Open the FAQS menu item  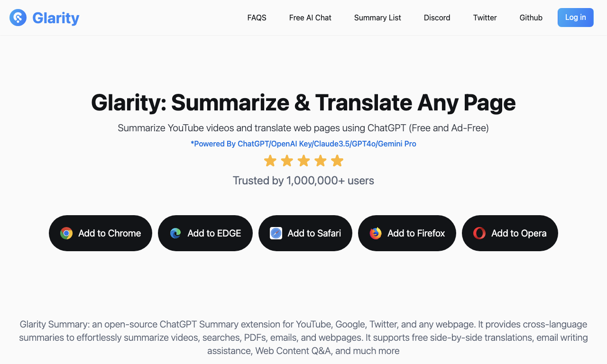[x=257, y=18]
